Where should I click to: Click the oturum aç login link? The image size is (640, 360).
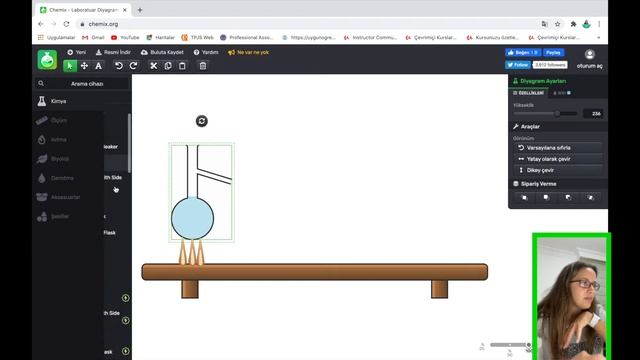click(589, 66)
